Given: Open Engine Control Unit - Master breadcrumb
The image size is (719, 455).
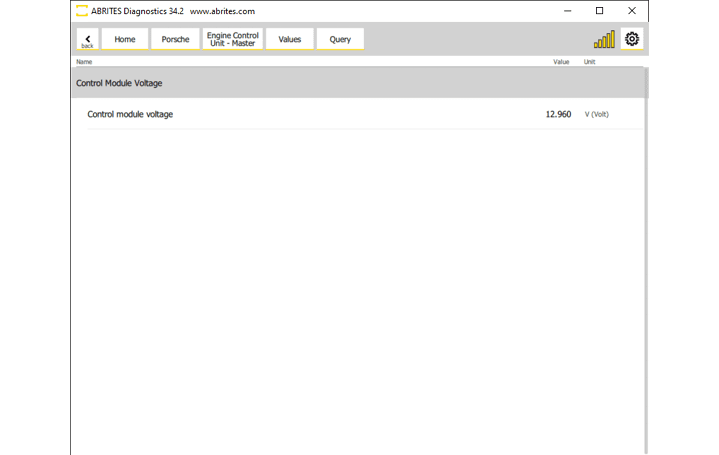Looking at the screenshot, I should click(x=232, y=39).
